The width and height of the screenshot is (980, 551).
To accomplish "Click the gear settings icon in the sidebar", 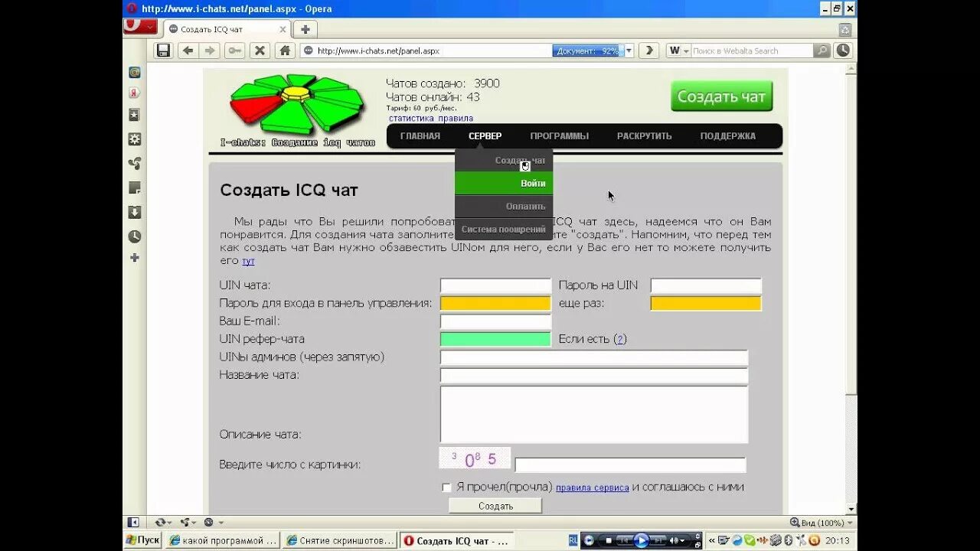I will pyautogui.click(x=135, y=138).
